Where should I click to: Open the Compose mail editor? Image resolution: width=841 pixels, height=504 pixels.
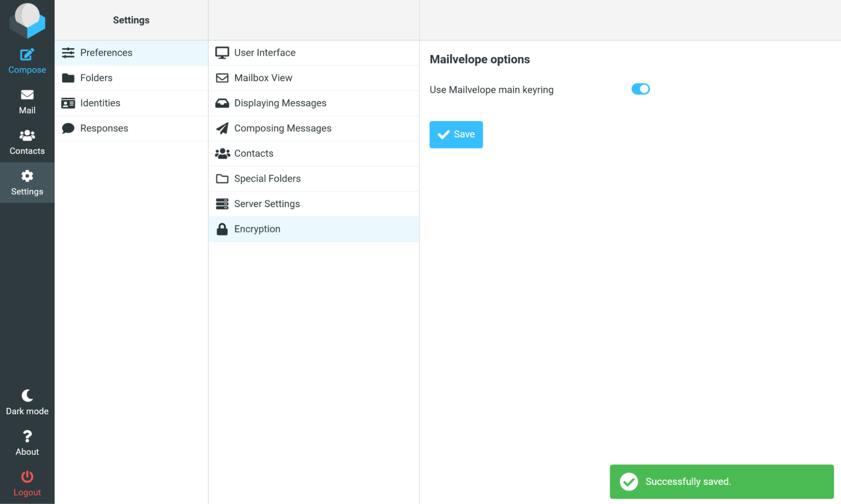(27, 60)
